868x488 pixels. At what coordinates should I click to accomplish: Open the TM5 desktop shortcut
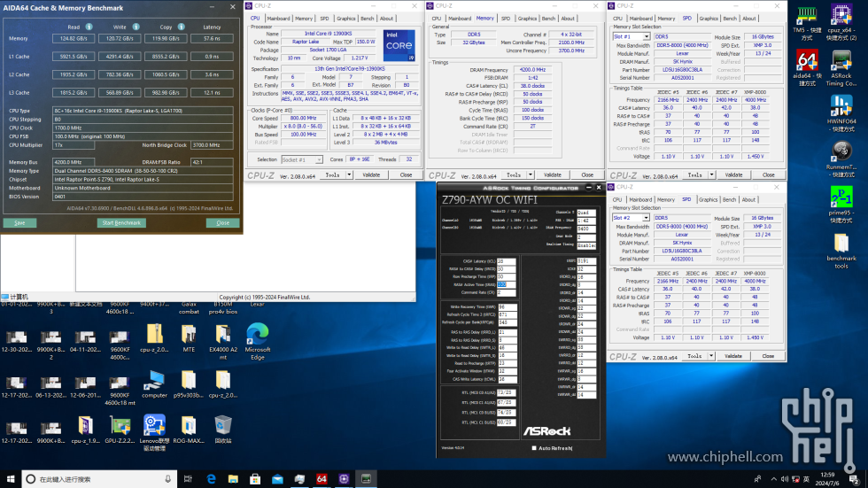point(807,24)
